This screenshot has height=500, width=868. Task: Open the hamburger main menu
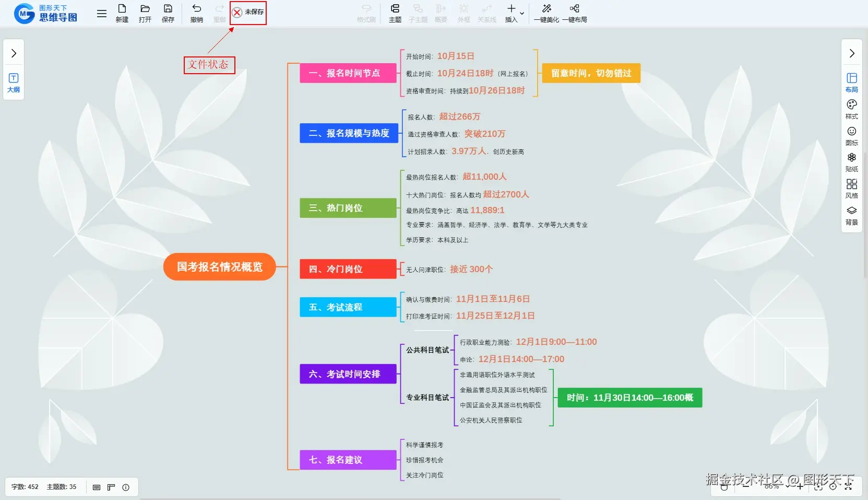point(102,14)
